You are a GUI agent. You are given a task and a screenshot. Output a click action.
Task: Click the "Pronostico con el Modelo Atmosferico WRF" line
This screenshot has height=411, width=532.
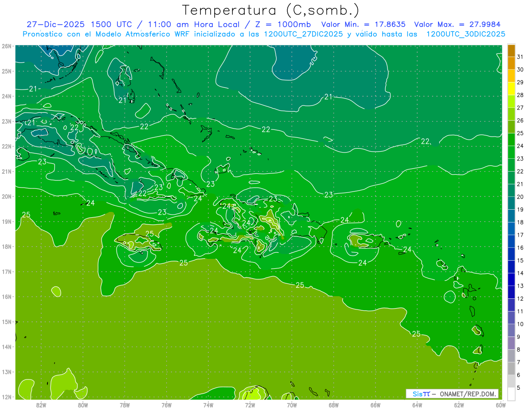pyautogui.click(x=107, y=34)
